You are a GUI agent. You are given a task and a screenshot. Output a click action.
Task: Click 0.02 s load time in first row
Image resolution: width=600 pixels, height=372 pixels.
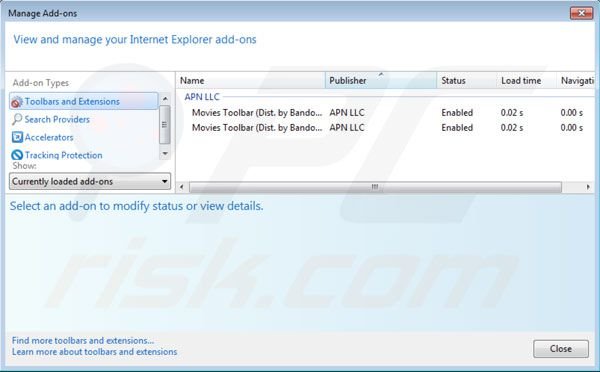(512, 113)
